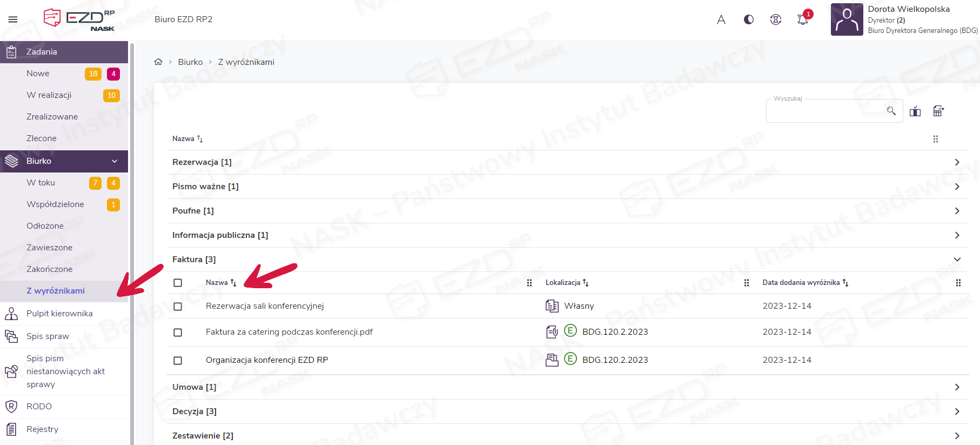Open Faktura za catering podczas konferencji.pdf
This screenshot has width=980, height=445.
(289, 332)
